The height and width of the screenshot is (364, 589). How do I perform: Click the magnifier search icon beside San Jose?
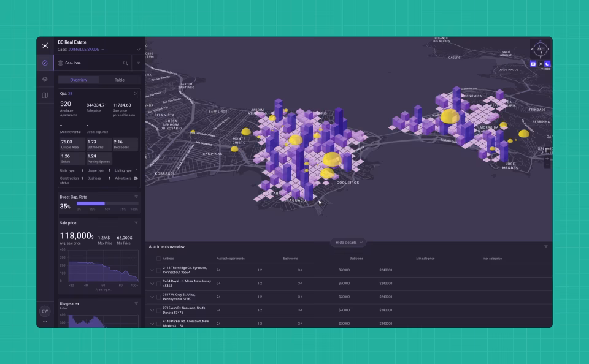coord(125,63)
